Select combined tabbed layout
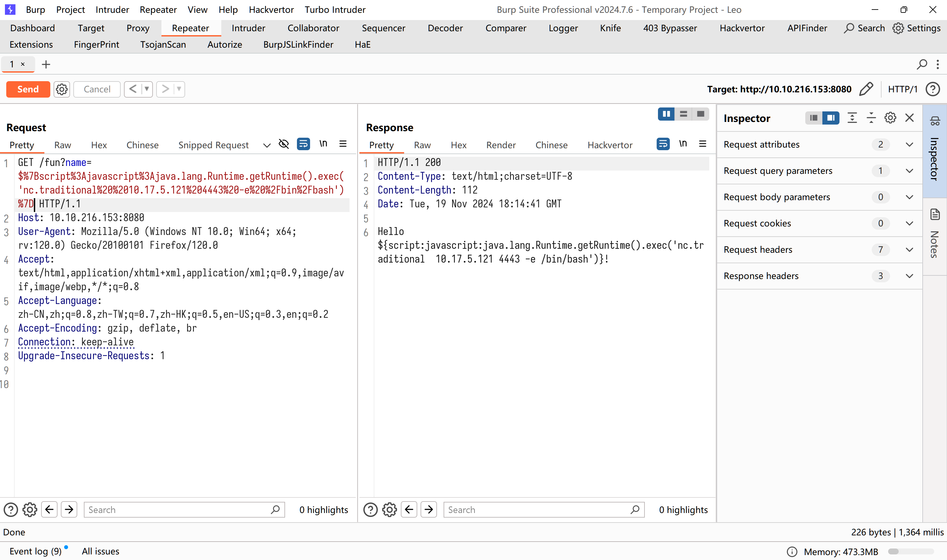Viewport: 947px width, 560px height. [x=700, y=114]
